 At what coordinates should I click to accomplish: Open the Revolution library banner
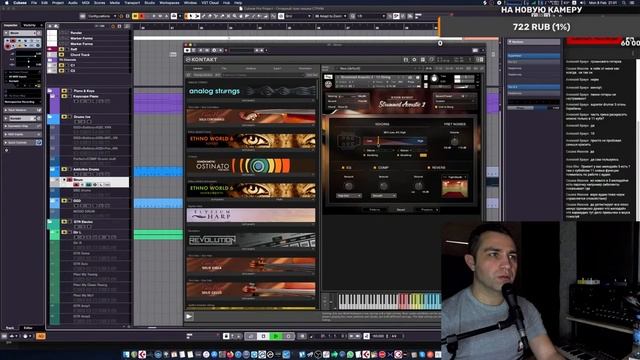[x=251, y=240]
